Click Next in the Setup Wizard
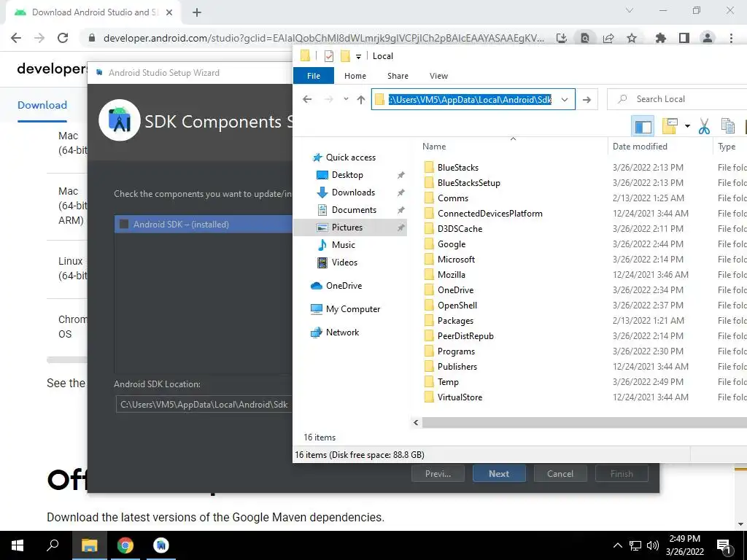The image size is (747, 560). (499, 474)
